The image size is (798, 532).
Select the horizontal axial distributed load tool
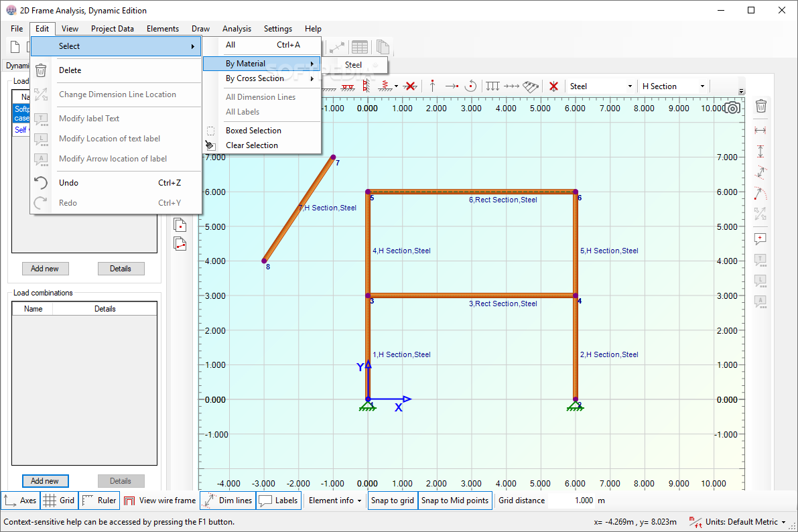(511, 86)
